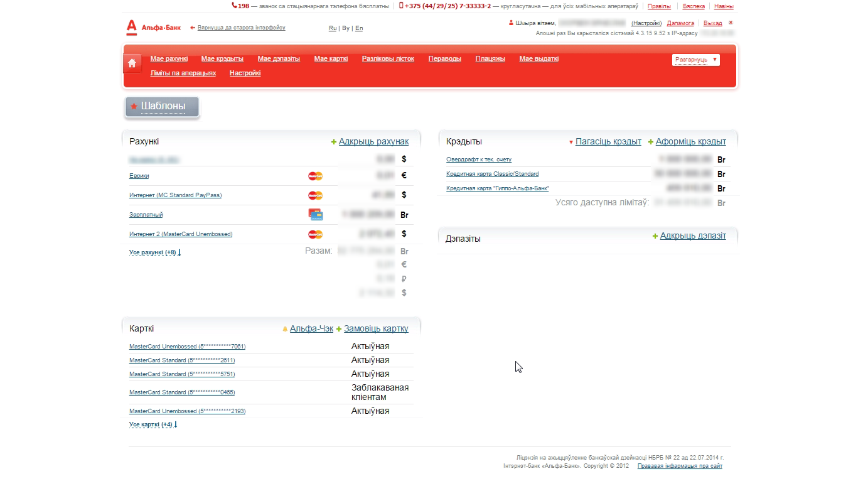Open Мае выдаткі menu item
This screenshot has width=868, height=486.
click(x=539, y=58)
